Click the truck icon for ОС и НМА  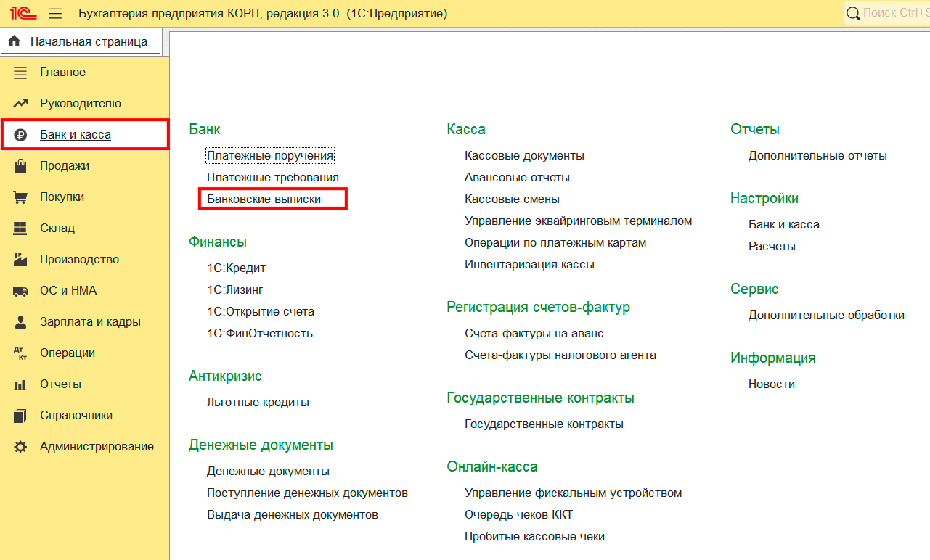tap(20, 291)
